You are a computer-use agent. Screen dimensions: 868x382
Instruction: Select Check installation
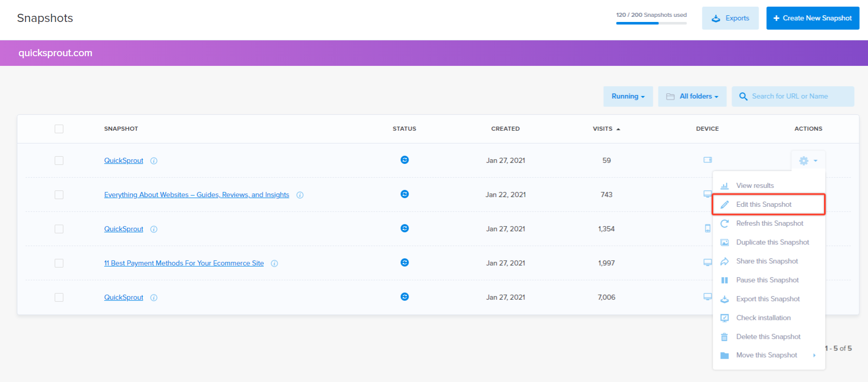point(769,318)
